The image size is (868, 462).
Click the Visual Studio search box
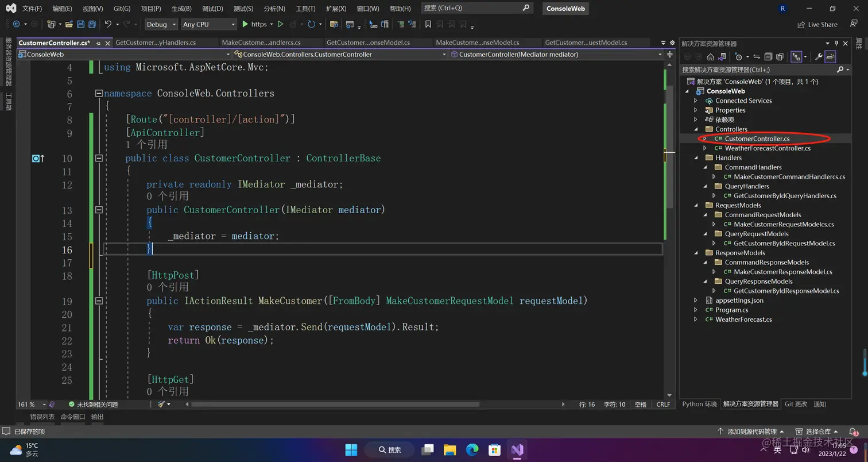(x=476, y=8)
